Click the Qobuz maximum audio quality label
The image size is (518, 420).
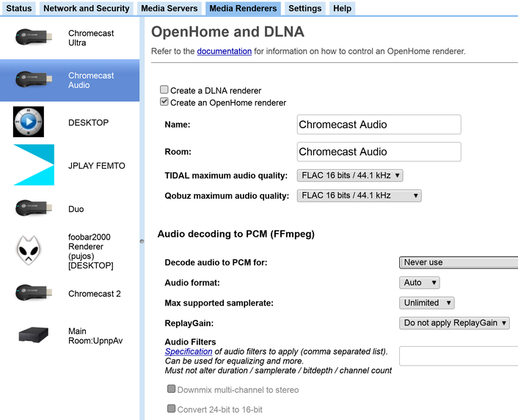tap(227, 196)
